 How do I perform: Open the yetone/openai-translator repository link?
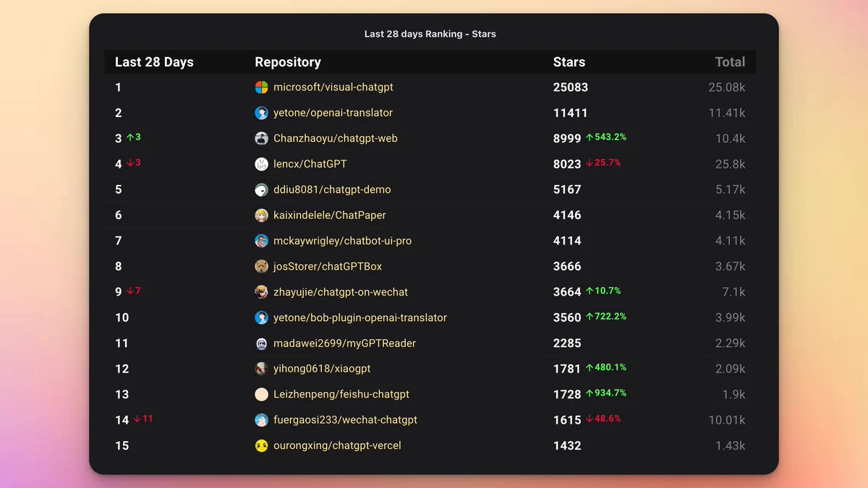click(333, 113)
